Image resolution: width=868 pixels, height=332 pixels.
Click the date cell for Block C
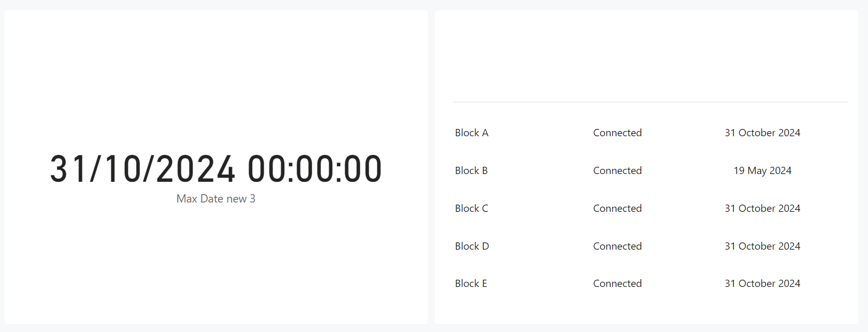762,208
